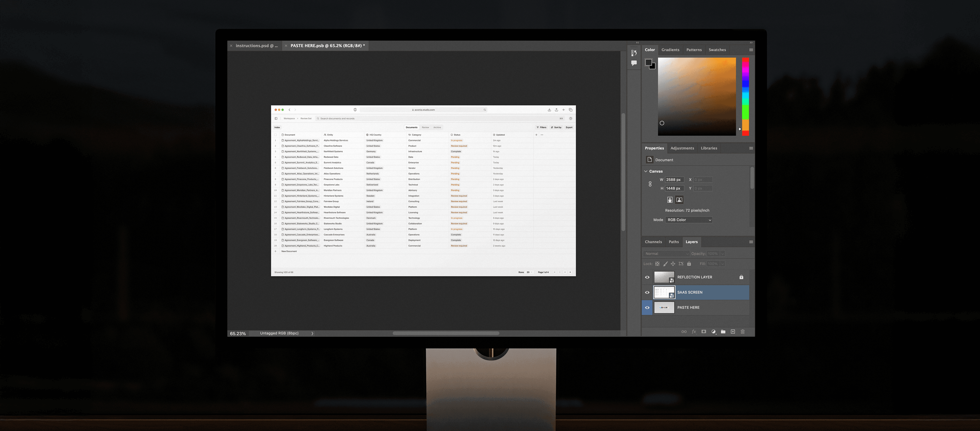Open the RGB Color mode dropdown
The height and width of the screenshot is (431, 980).
(x=689, y=220)
